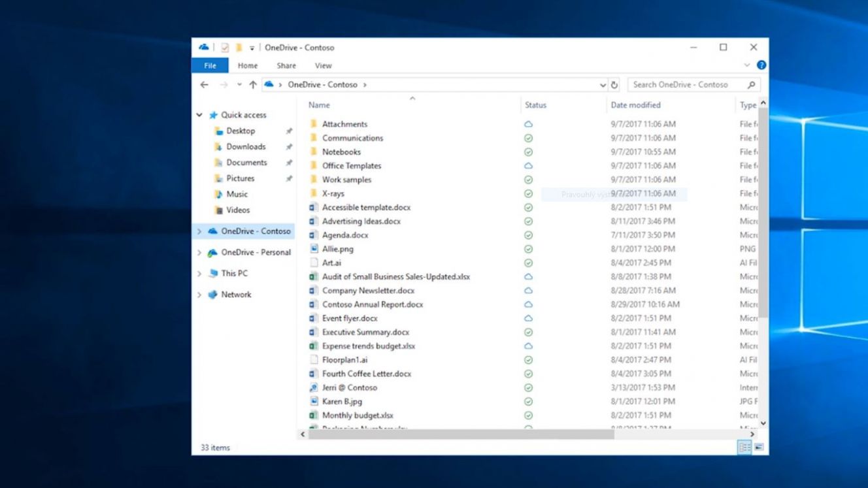Switch to the Share ribbon tab
The image size is (868, 488).
(286, 65)
